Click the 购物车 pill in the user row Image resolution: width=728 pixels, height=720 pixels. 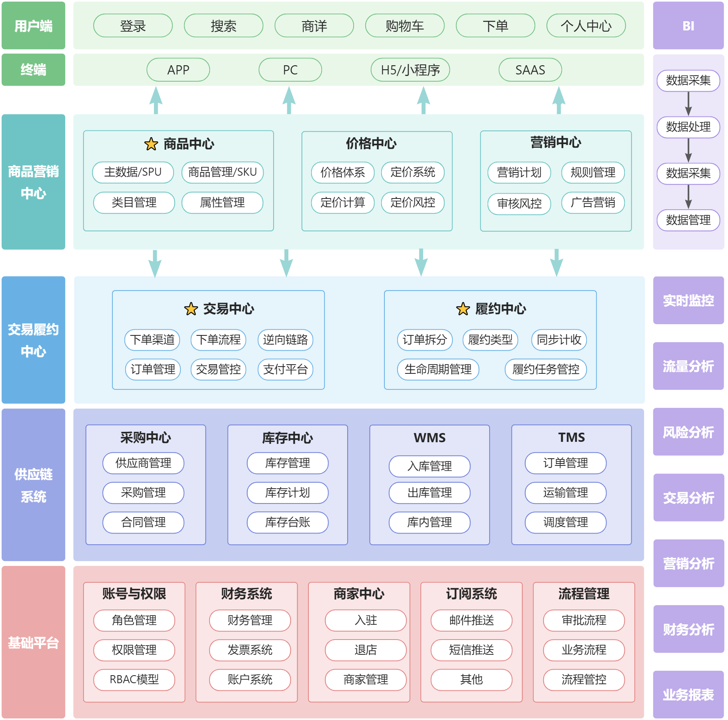[x=404, y=26]
